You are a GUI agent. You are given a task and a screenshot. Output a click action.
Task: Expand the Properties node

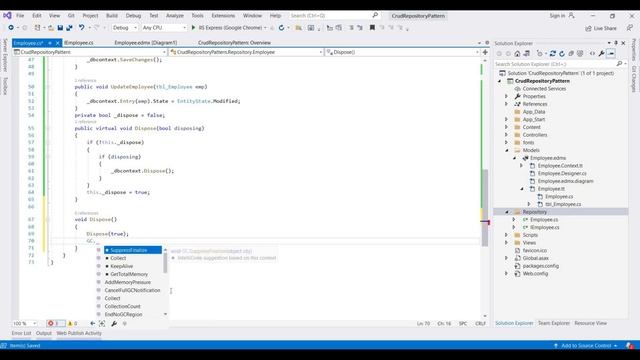[x=507, y=96]
